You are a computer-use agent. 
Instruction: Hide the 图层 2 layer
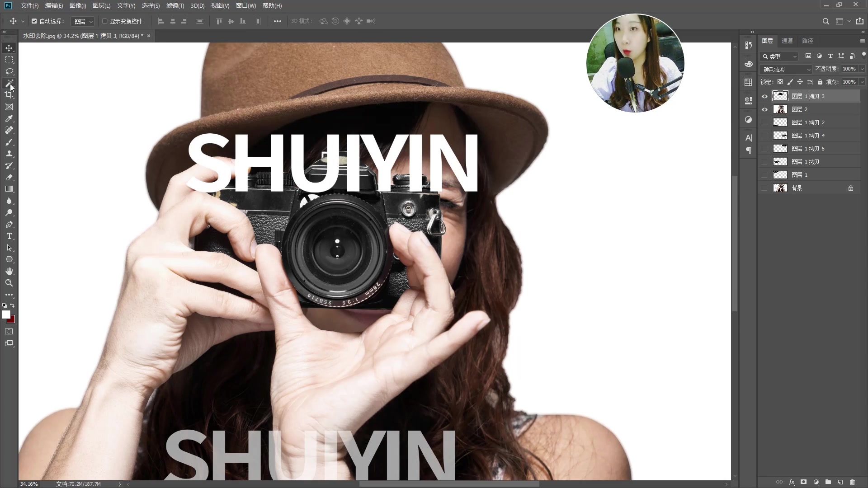pos(764,109)
